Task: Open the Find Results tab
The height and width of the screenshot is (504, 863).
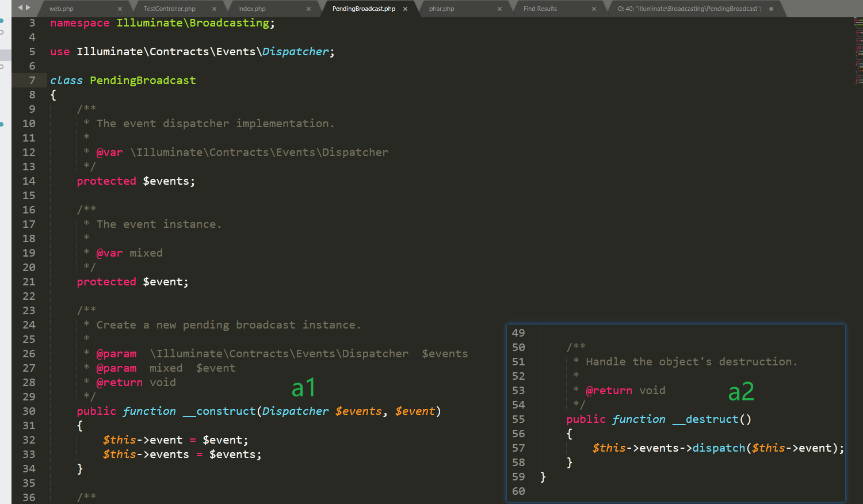Action: point(540,9)
